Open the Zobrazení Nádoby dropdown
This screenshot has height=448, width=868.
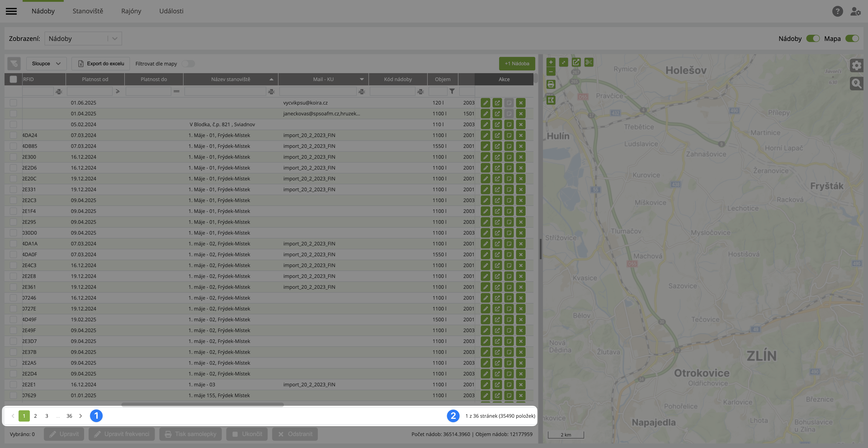(x=83, y=39)
